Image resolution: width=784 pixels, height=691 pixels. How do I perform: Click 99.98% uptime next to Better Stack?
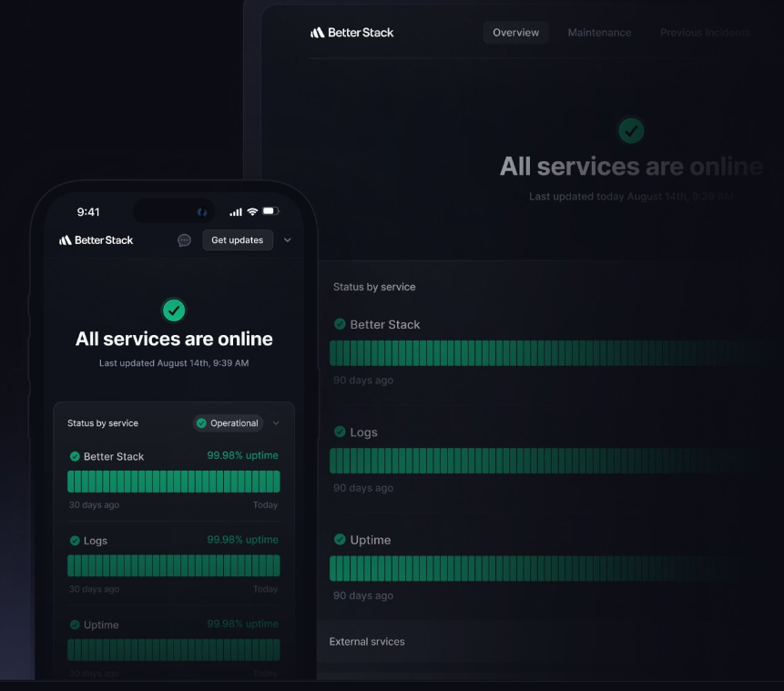click(x=242, y=455)
